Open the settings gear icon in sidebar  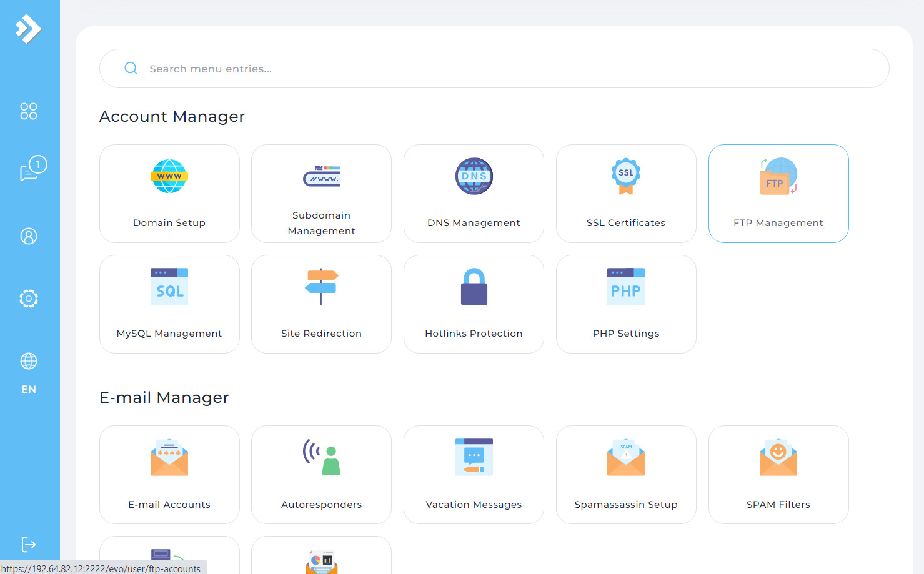click(x=29, y=299)
